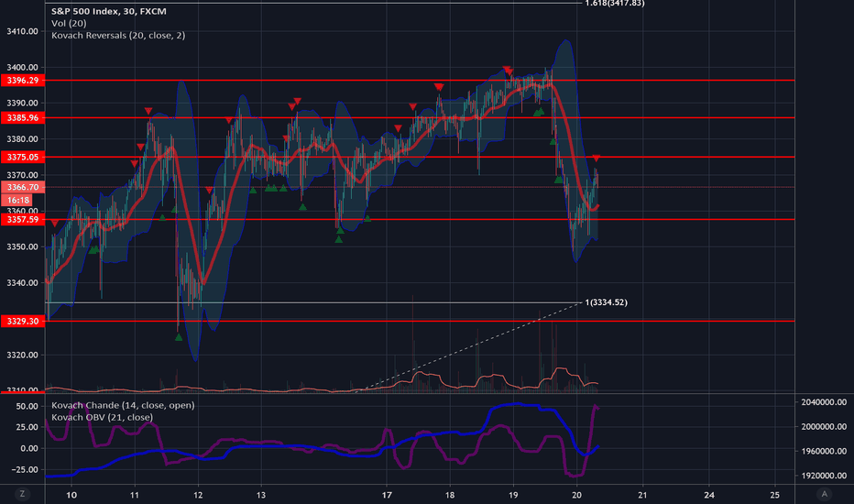The image size is (854, 504).
Task: Select the Kovach Chande (14, close, open) label
Action: coord(123,405)
